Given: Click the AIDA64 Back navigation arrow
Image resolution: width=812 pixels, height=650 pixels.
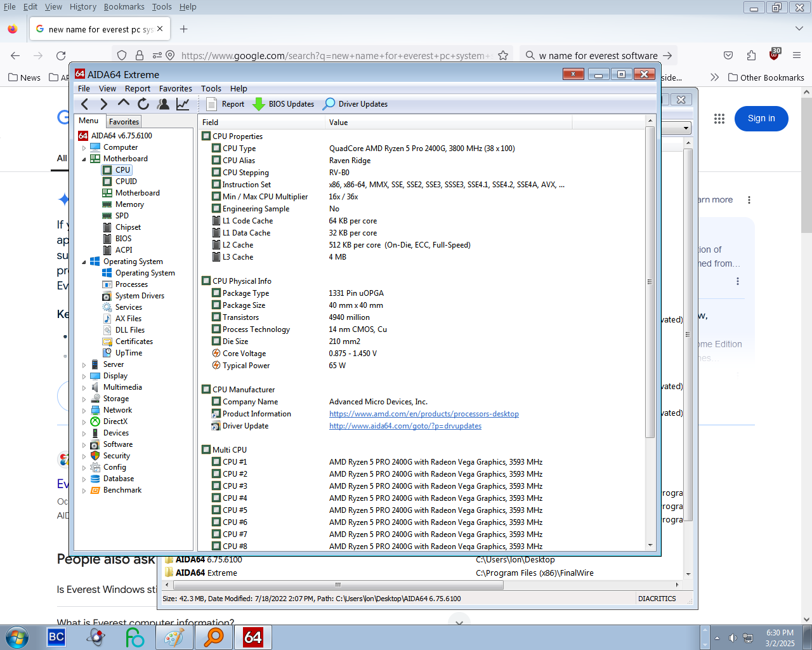Looking at the screenshot, I should [x=85, y=104].
